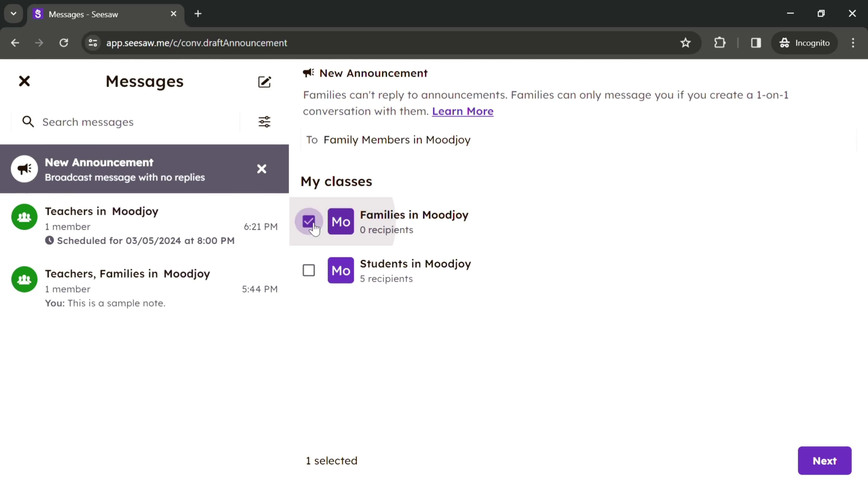Screen dimensions: 868x488
Task: Expand the My Classes section
Action: pyautogui.click(x=336, y=181)
